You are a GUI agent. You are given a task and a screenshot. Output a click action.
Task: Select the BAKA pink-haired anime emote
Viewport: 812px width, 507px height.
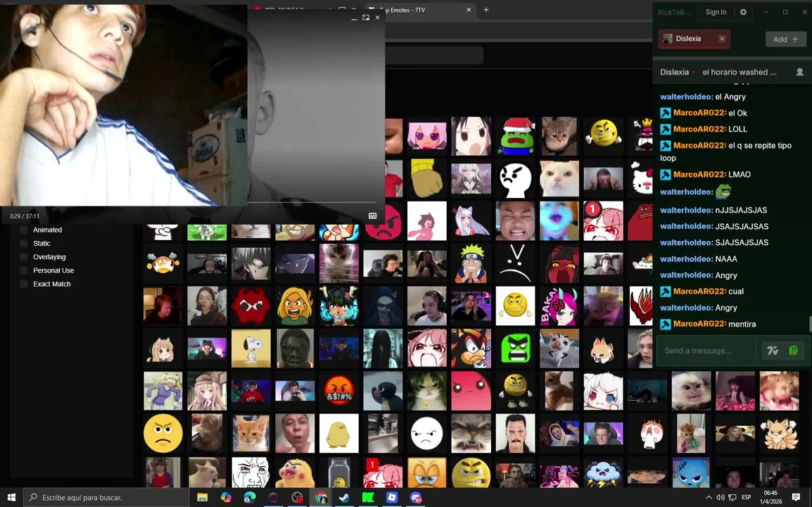[559, 306]
